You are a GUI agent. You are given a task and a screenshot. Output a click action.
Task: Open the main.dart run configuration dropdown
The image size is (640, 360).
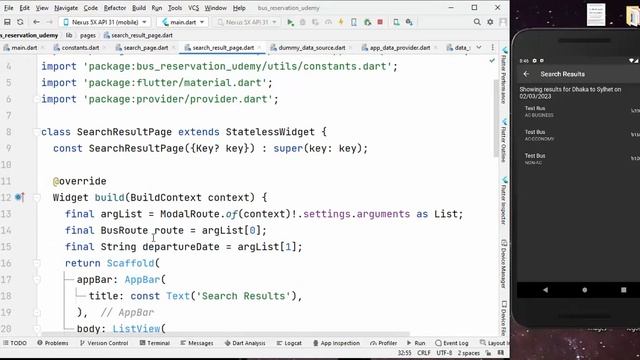183,22
